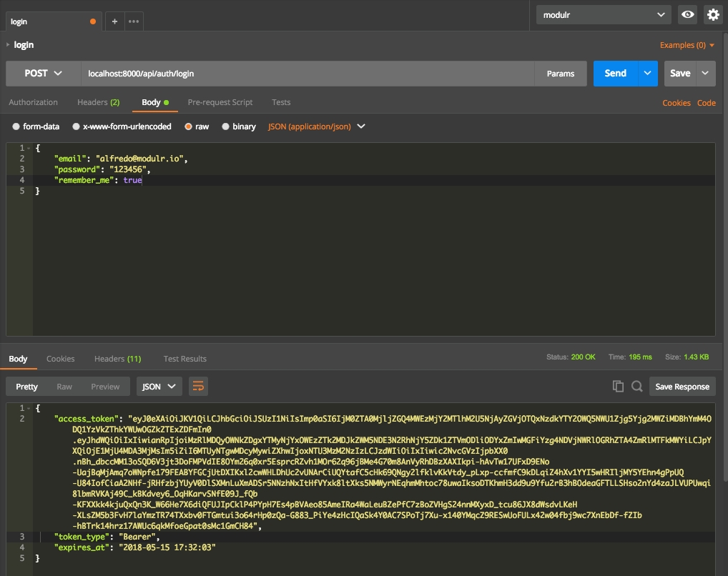This screenshot has height=576, width=728.
Task: Select the form-data radio option
Action: click(16, 126)
